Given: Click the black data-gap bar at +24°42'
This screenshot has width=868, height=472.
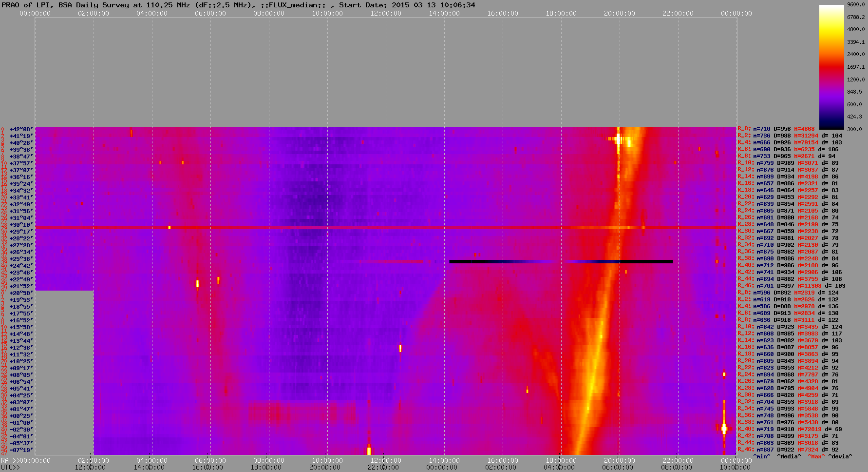Looking at the screenshot, I should (x=561, y=262).
